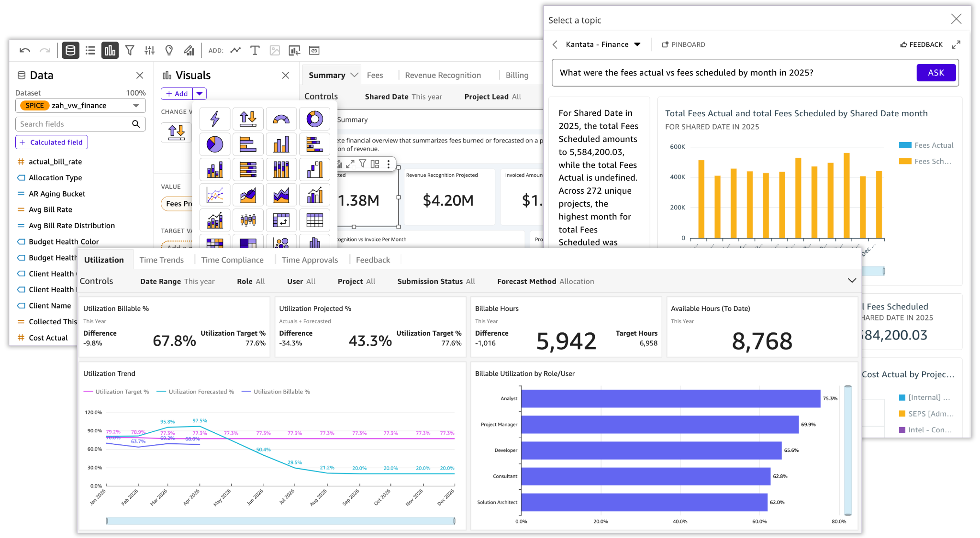Open the three-dot menu on selected visual
Viewport: 980px width, 538px height.
(x=389, y=164)
